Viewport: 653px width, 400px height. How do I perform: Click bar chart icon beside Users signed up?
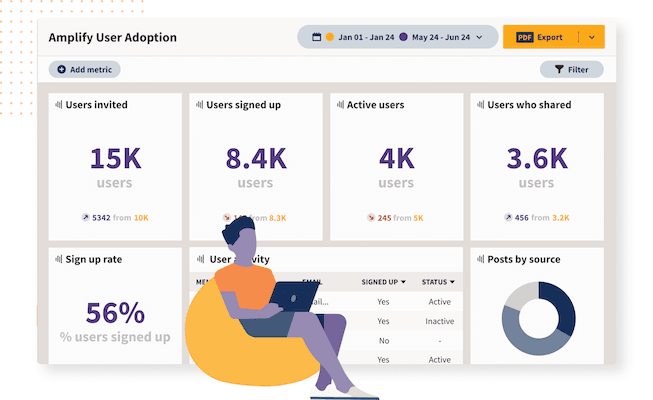point(200,104)
